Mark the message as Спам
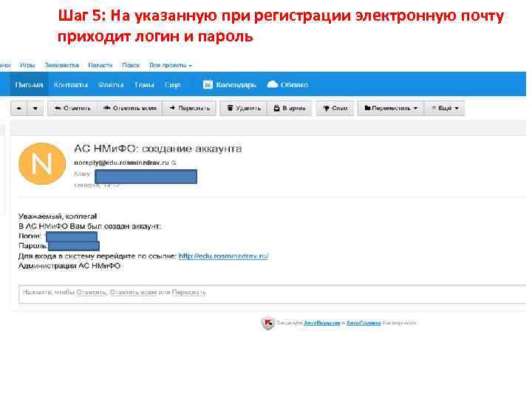The image size is (532, 399). (335, 108)
